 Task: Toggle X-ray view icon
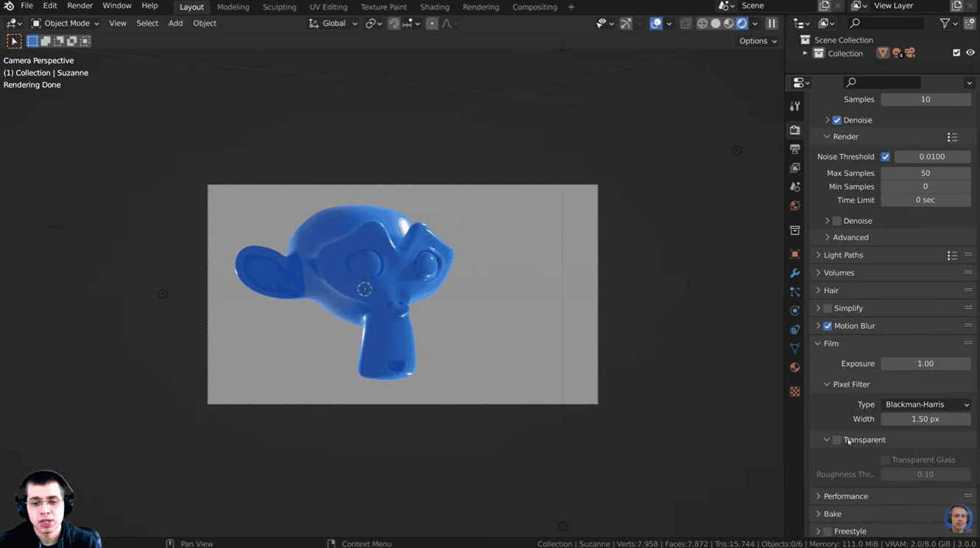tap(685, 24)
